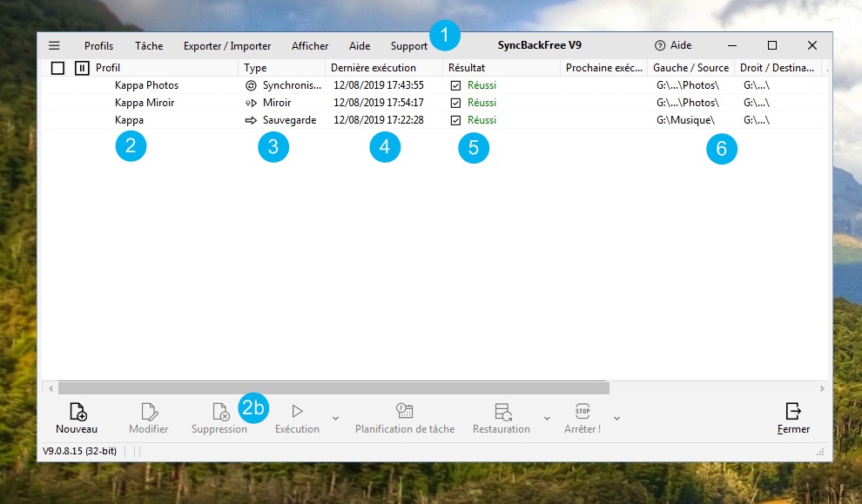This screenshot has width=862, height=504.
Task: Toggle the select-all checkbox in Profil header
Action: [x=57, y=68]
